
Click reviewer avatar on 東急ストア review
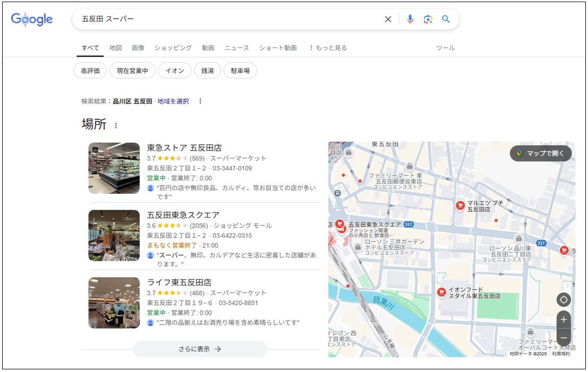coord(150,188)
